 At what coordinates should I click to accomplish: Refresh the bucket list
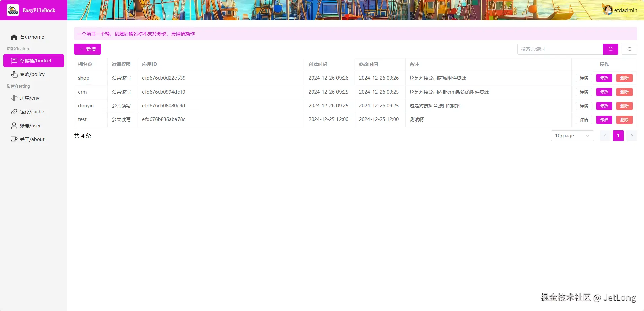click(630, 49)
